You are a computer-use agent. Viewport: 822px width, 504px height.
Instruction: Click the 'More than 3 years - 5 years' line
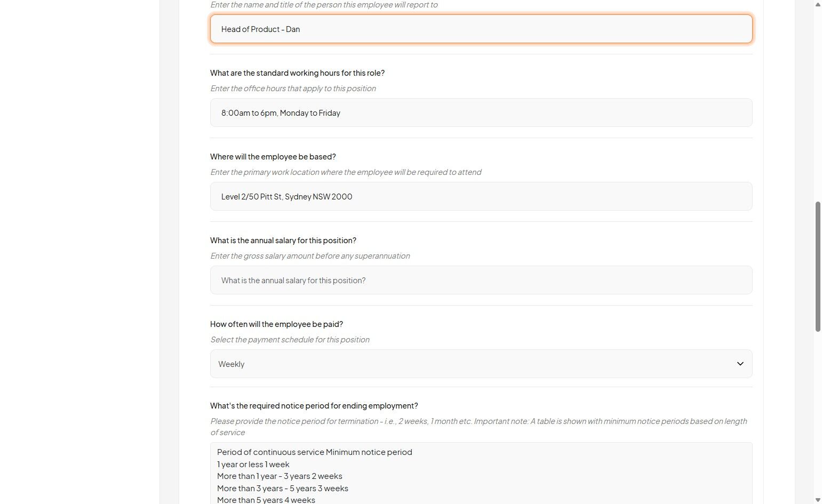coord(282,489)
